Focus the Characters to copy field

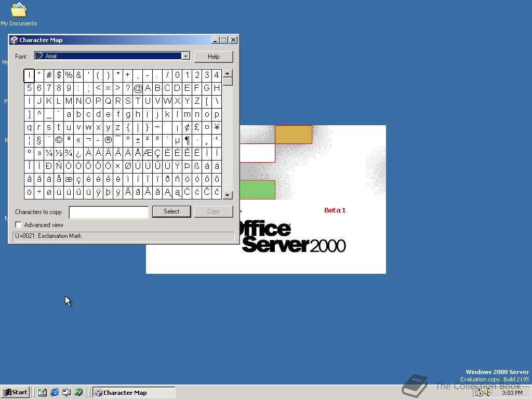coord(109,212)
